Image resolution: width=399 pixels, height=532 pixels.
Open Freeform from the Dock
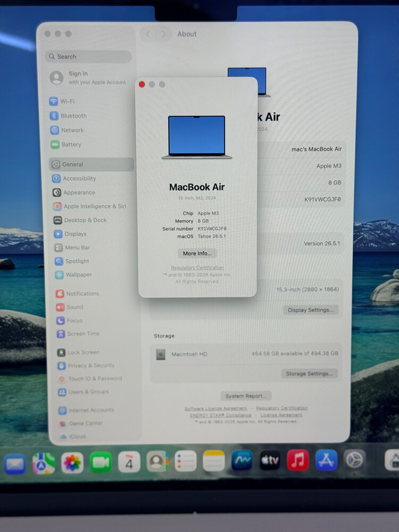(242, 460)
